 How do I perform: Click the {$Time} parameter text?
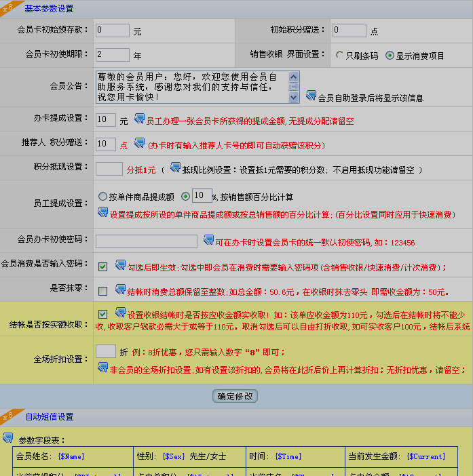click(288, 456)
